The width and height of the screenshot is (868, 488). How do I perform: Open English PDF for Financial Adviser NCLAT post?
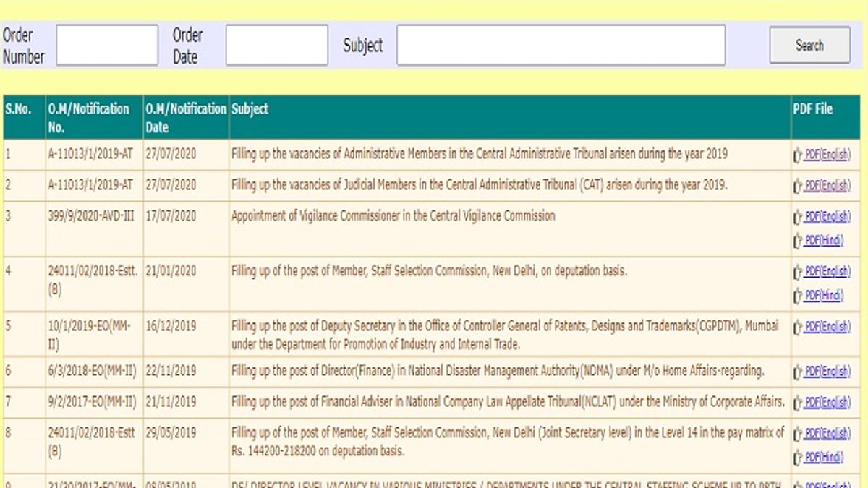pos(827,403)
